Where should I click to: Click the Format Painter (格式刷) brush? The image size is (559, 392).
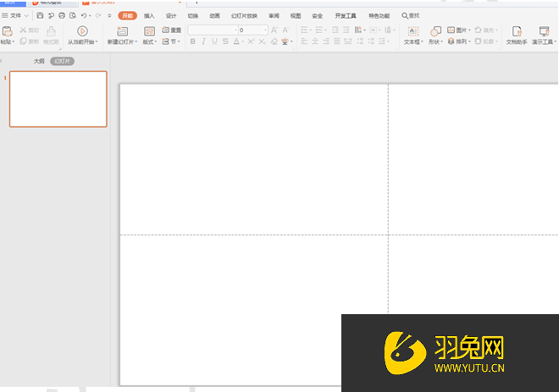tap(51, 36)
